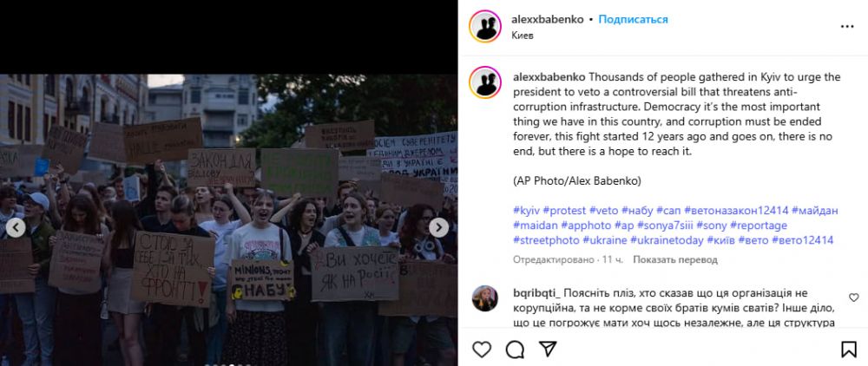Open alexxbabenko profile avatar in header
868x366 pixels.
485,27
